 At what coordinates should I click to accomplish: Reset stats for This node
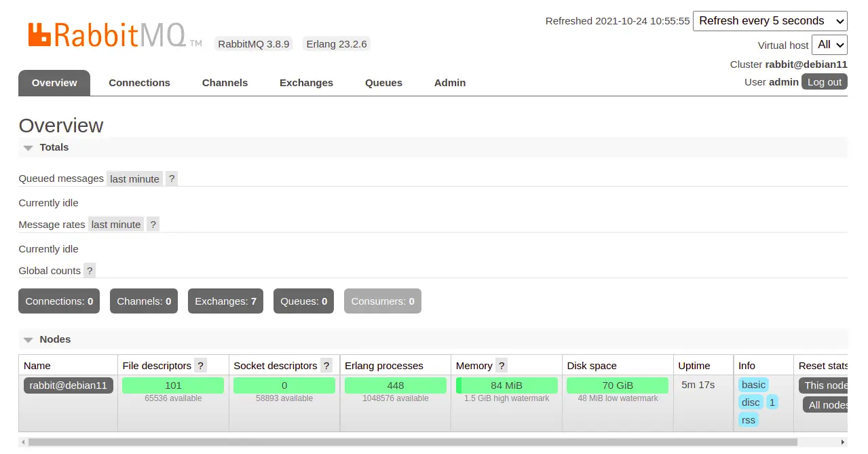(825, 385)
